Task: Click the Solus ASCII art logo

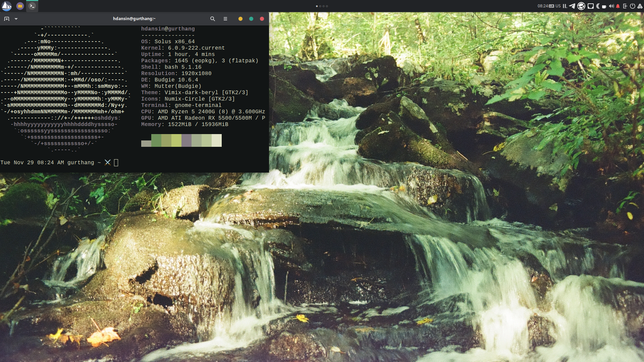Action: click(x=65, y=89)
